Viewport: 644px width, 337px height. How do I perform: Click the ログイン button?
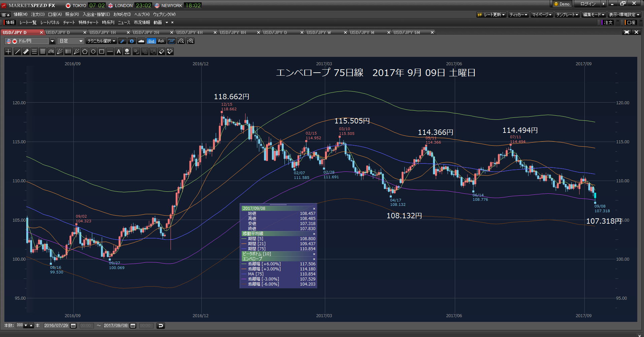pos(588,4)
